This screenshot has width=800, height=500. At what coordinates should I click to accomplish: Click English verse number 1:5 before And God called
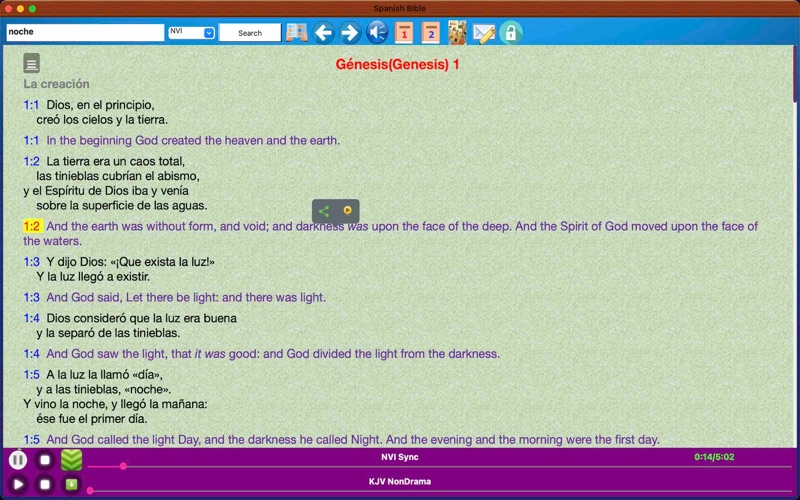pyautogui.click(x=31, y=439)
